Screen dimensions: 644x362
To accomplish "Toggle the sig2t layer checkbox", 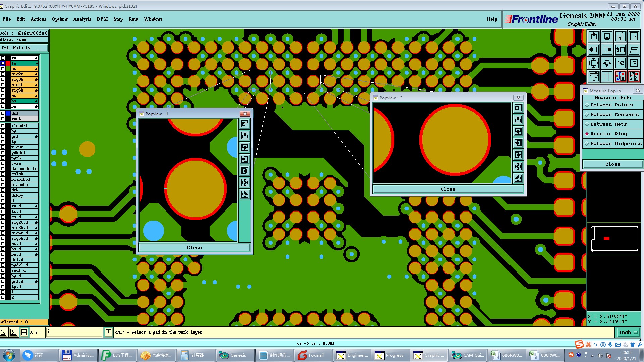I will click(x=3, y=74).
